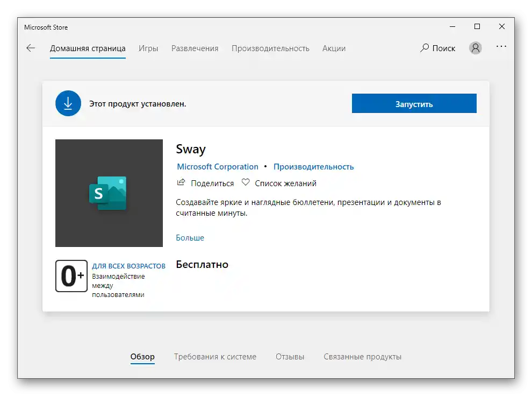This screenshot has width=532, height=396.
Task: Open the Производительность navigation tab
Action: [x=270, y=48]
